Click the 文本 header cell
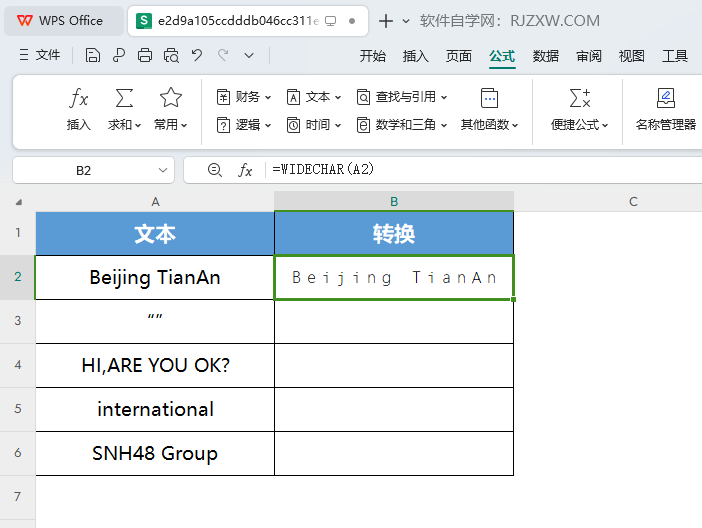Image resolution: width=702 pixels, height=528 pixels. coord(155,233)
